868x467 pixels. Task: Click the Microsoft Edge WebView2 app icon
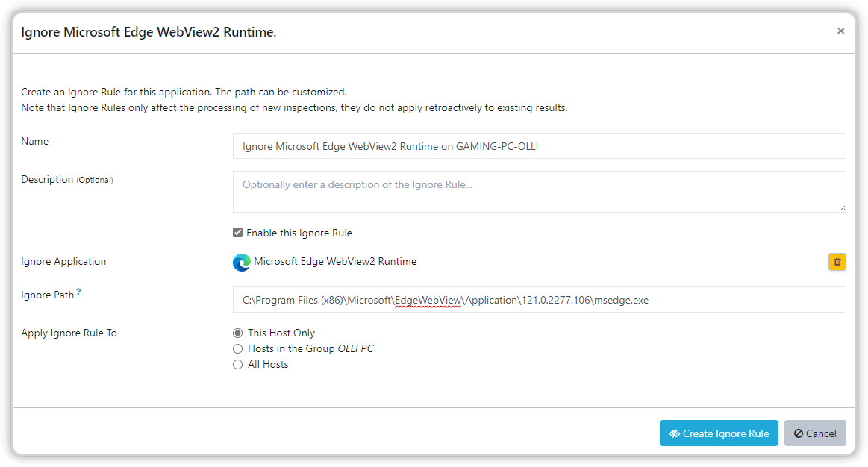[241, 262]
